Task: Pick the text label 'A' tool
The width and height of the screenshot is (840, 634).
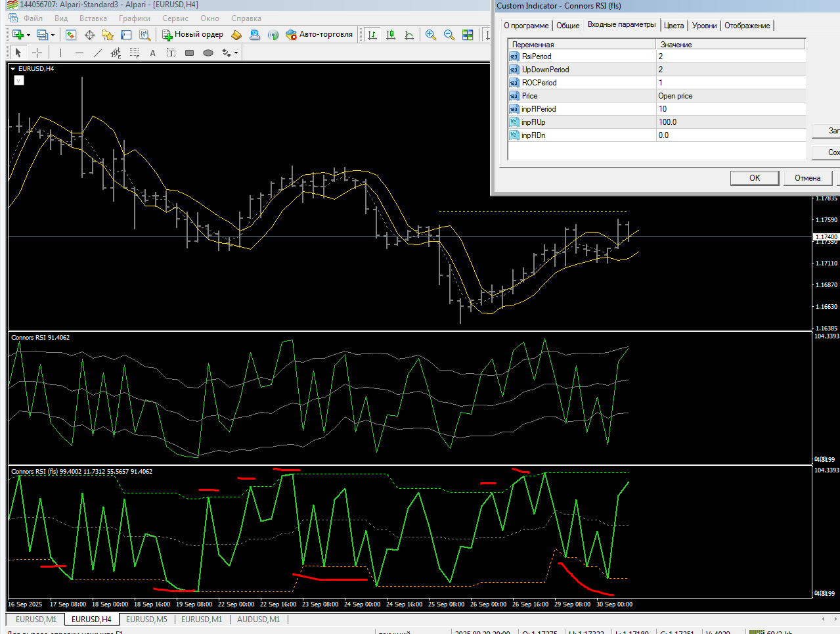Action: 153,53
